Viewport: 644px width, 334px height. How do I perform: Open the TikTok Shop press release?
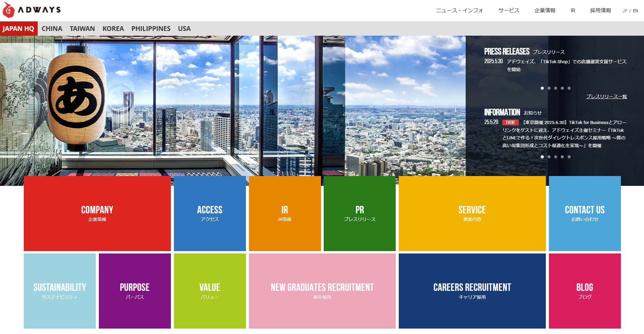567,65
